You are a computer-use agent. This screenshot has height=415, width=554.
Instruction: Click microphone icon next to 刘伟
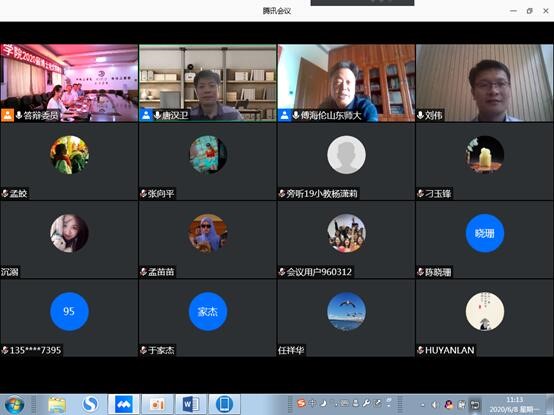click(420, 115)
